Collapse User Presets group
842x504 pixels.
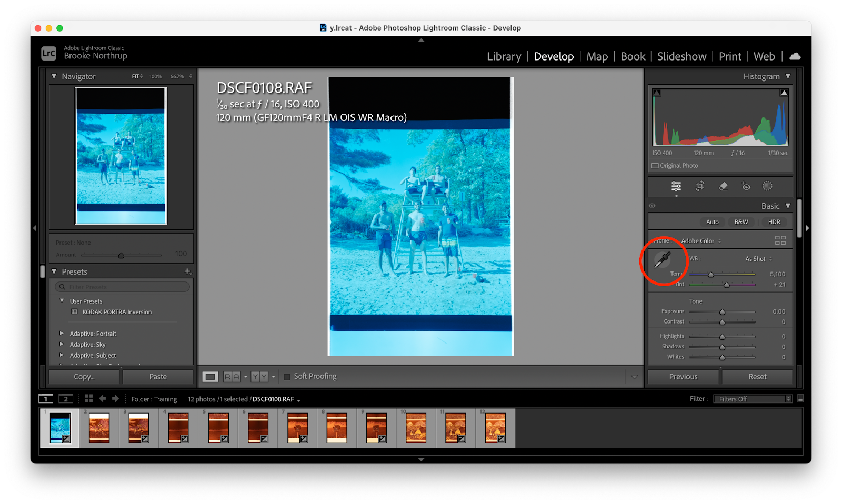[62, 301]
